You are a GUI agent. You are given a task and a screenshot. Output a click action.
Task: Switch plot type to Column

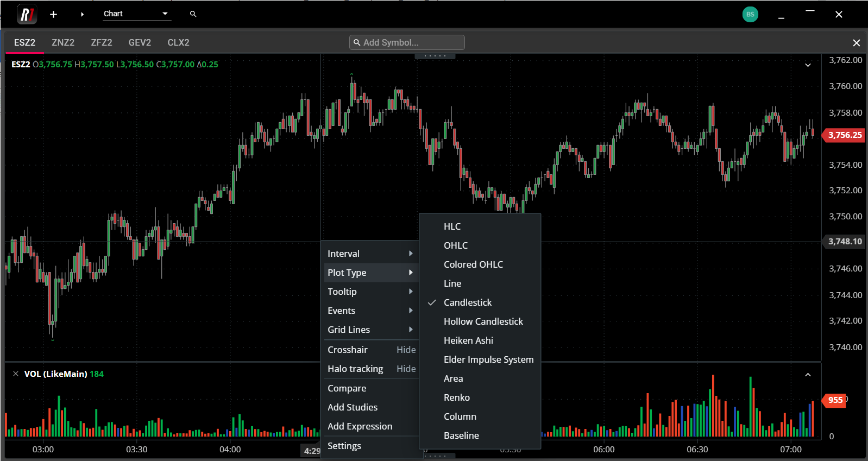[480, 416]
